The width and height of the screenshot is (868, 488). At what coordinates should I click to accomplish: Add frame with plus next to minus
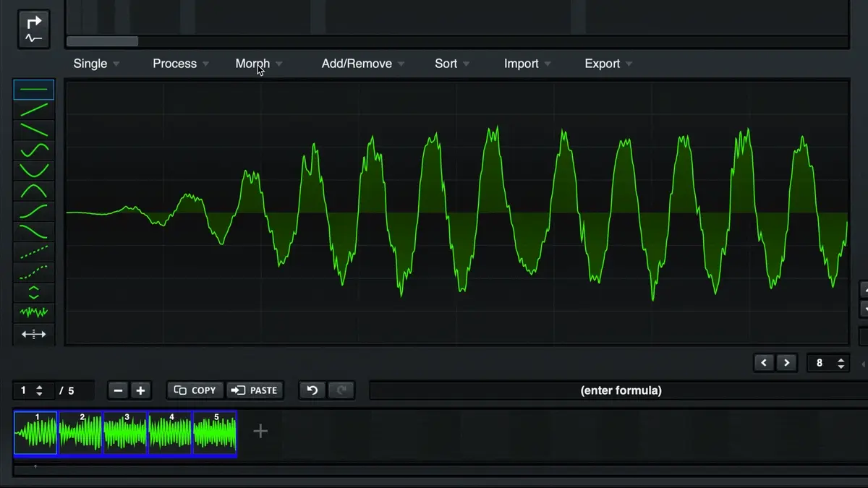click(x=140, y=390)
